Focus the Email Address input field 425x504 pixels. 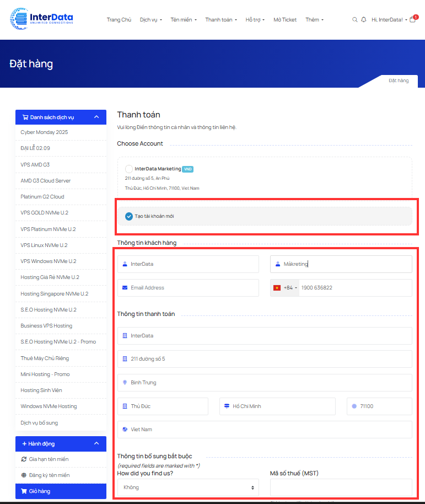pos(188,288)
